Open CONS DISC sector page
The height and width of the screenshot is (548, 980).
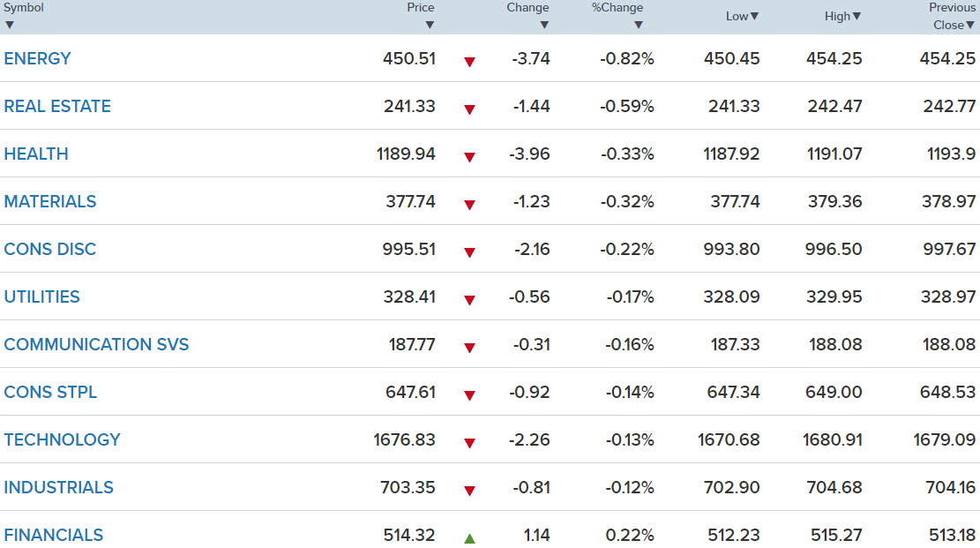50,249
